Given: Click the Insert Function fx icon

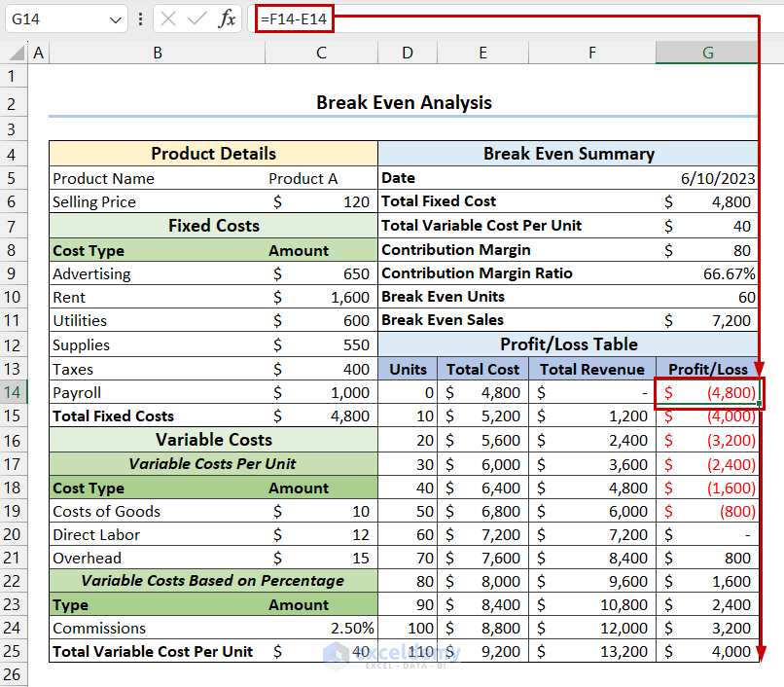Looking at the screenshot, I should coord(227,19).
